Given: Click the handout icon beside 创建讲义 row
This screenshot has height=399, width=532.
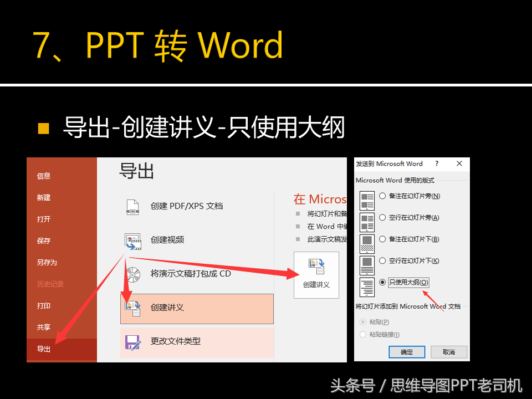Looking at the screenshot, I should coord(132,308).
